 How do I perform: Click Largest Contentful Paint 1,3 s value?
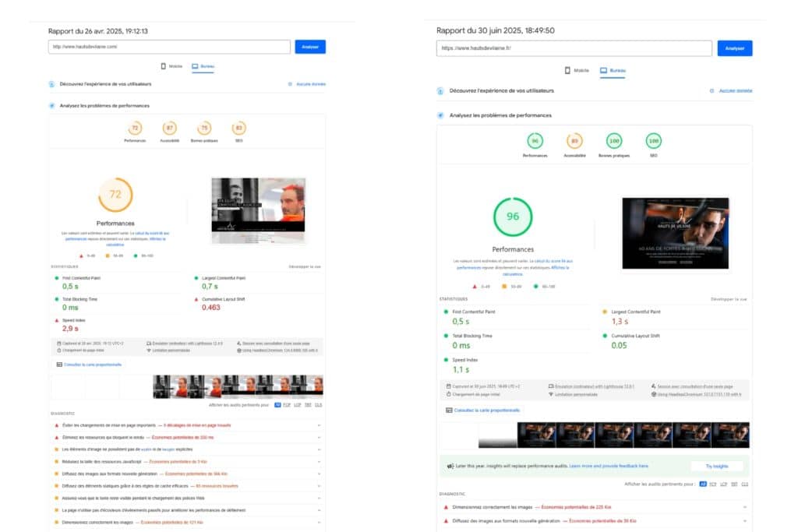click(620, 322)
